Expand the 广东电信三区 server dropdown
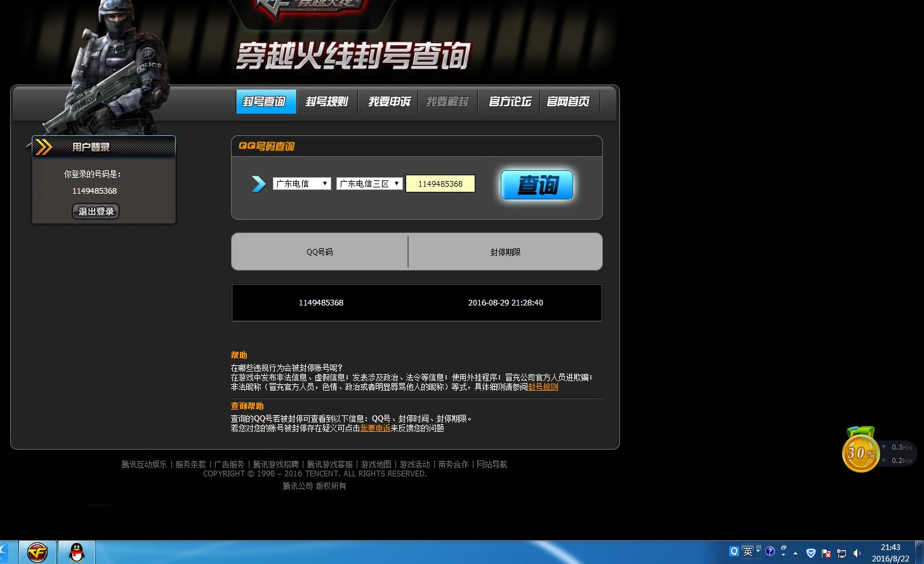 [x=369, y=184]
